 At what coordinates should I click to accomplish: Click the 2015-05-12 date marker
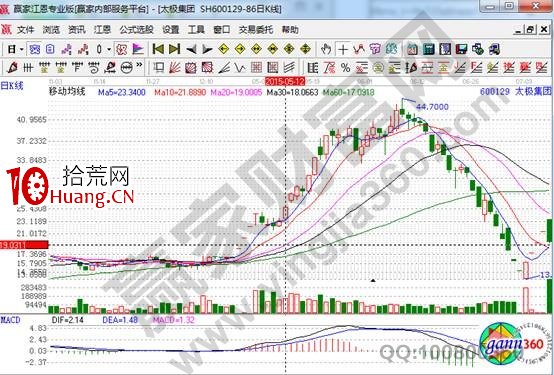tap(285, 82)
